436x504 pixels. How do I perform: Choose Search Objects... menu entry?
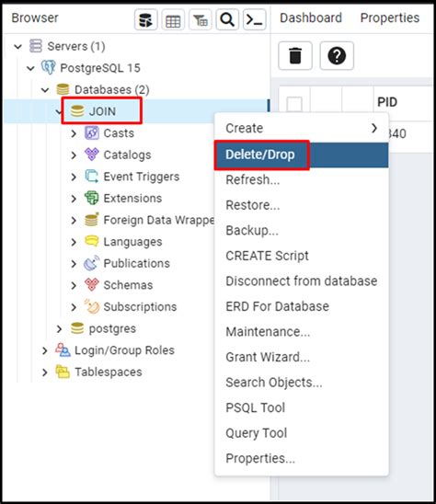pos(302,383)
